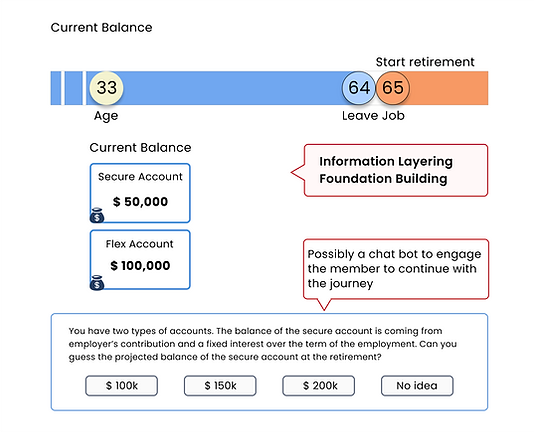Pick the $ 200k answer button
The height and width of the screenshot is (433, 534).
point(319,386)
